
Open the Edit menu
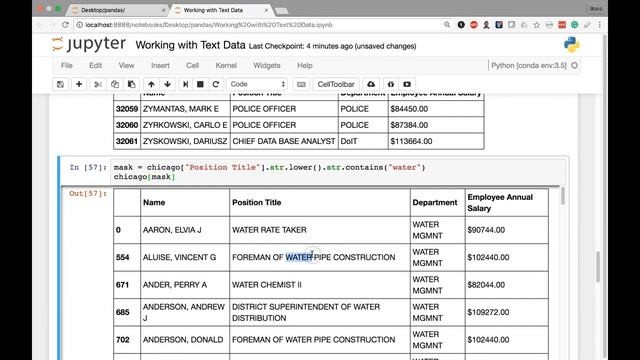coord(96,65)
